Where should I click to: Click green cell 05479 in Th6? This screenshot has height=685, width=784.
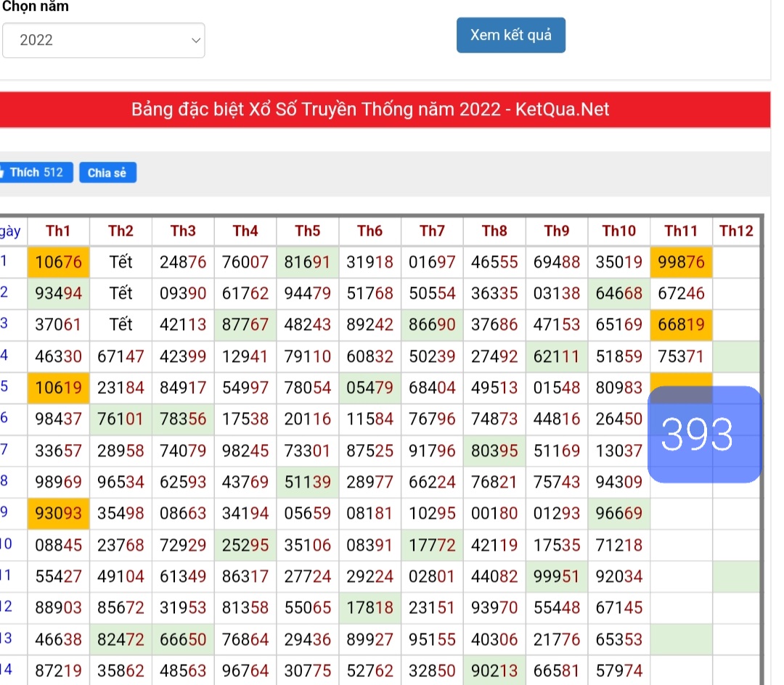pos(369,387)
